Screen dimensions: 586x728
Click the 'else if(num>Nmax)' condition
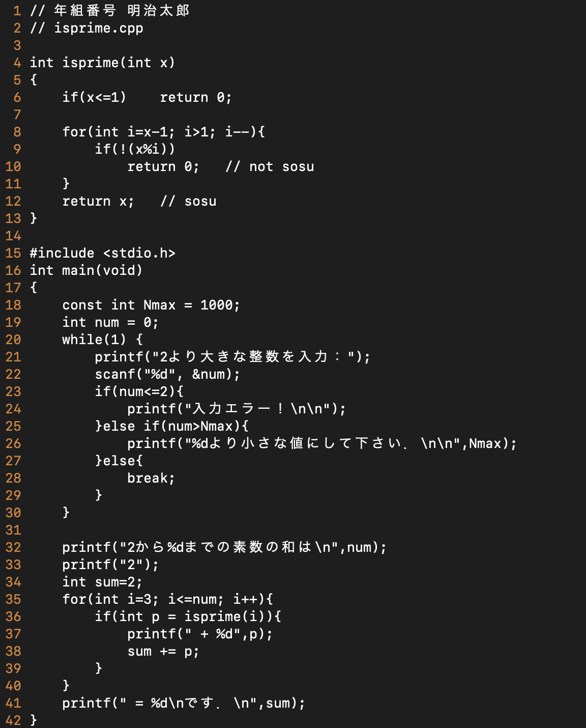[x=171, y=426]
